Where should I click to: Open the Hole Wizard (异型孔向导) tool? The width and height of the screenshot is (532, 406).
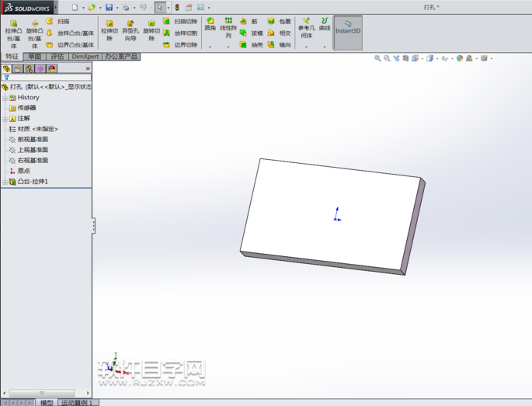tap(130, 33)
